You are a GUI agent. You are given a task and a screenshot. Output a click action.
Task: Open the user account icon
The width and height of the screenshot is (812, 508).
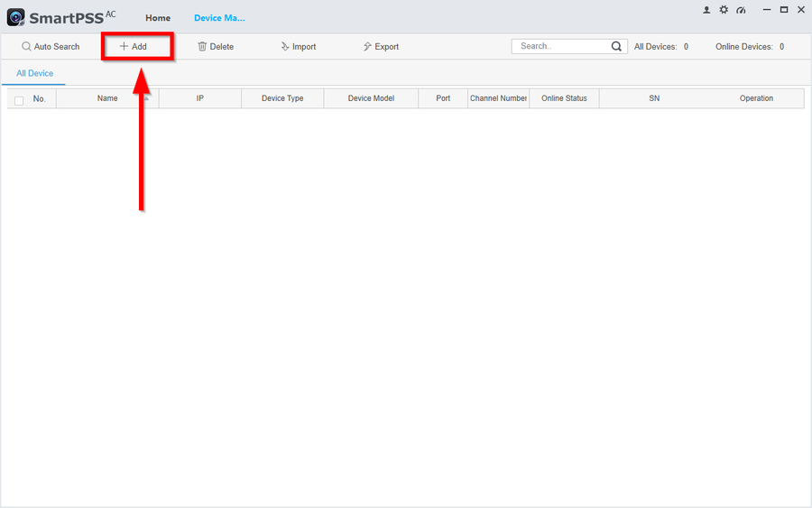[706, 10]
